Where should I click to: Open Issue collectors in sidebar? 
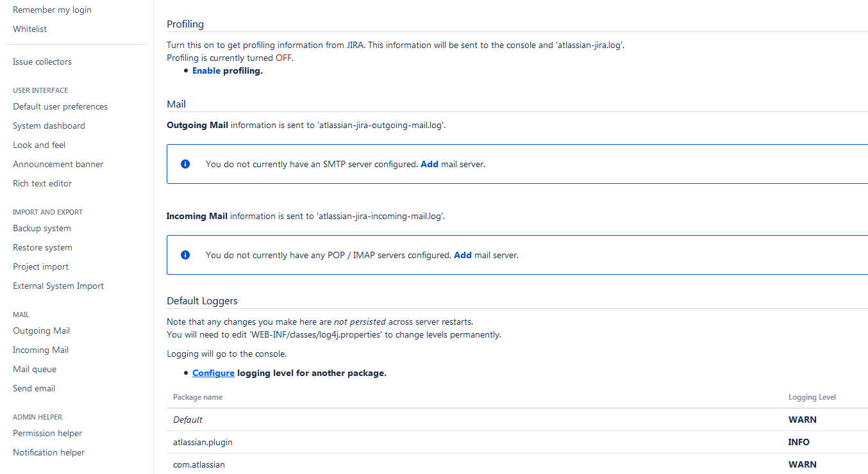[42, 61]
